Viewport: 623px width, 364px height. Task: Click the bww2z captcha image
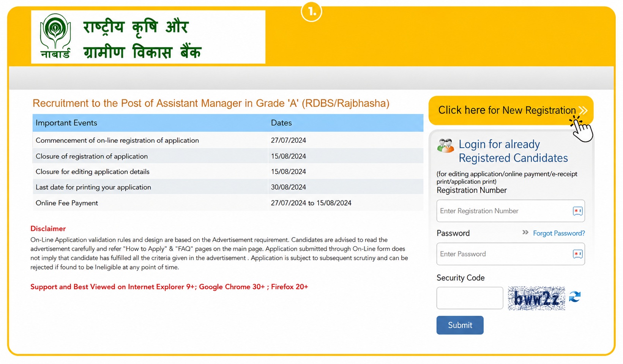point(536,298)
